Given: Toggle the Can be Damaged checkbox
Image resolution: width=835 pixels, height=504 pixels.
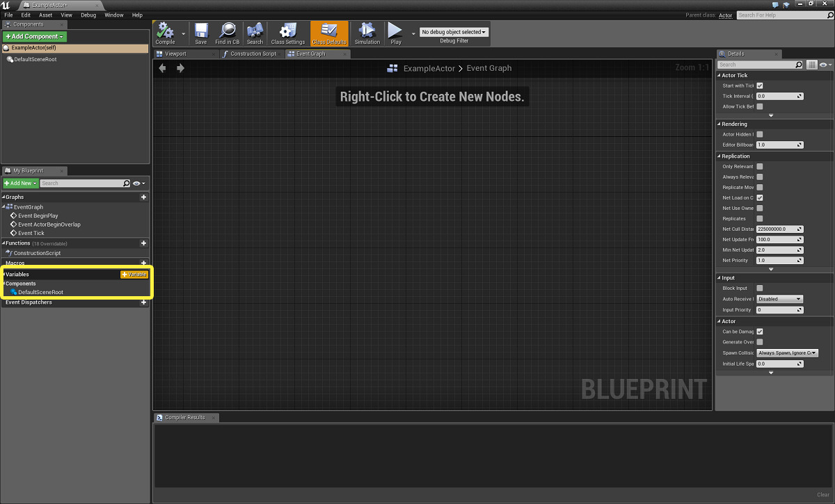Looking at the screenshot, I should pos(760,332).
